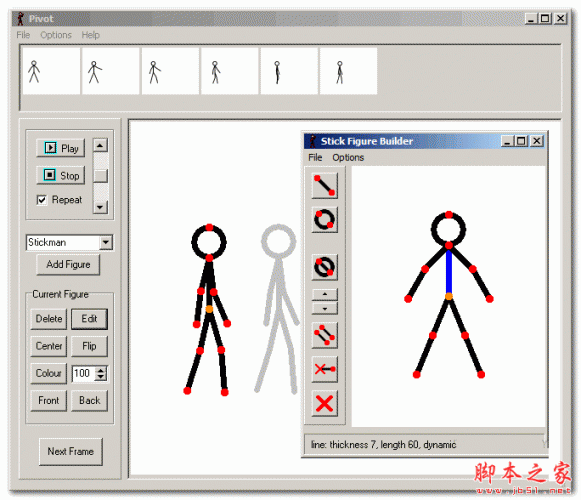The width and height of the screenshot is (581, 500).
Task: Click the Edit figure button
Action: click(89, 319)
